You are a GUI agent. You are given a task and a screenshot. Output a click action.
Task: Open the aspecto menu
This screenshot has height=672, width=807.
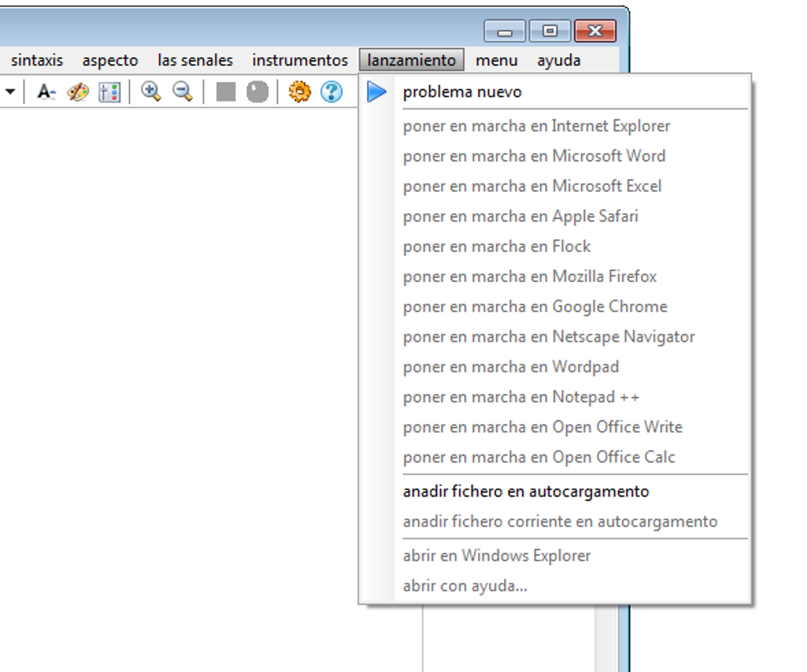pyautogui.click(x=110, y=59)
